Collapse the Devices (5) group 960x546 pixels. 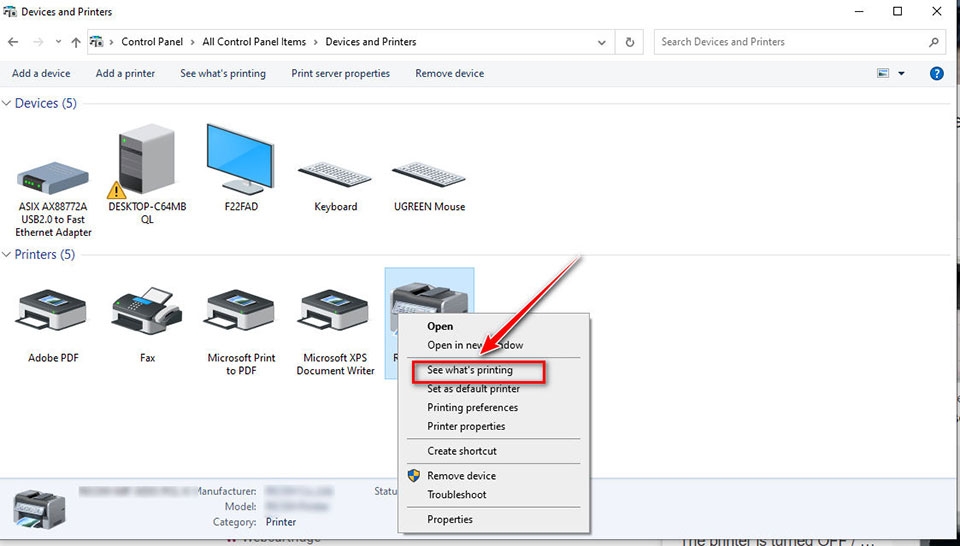pyautogui.click(x=6, y=103)
